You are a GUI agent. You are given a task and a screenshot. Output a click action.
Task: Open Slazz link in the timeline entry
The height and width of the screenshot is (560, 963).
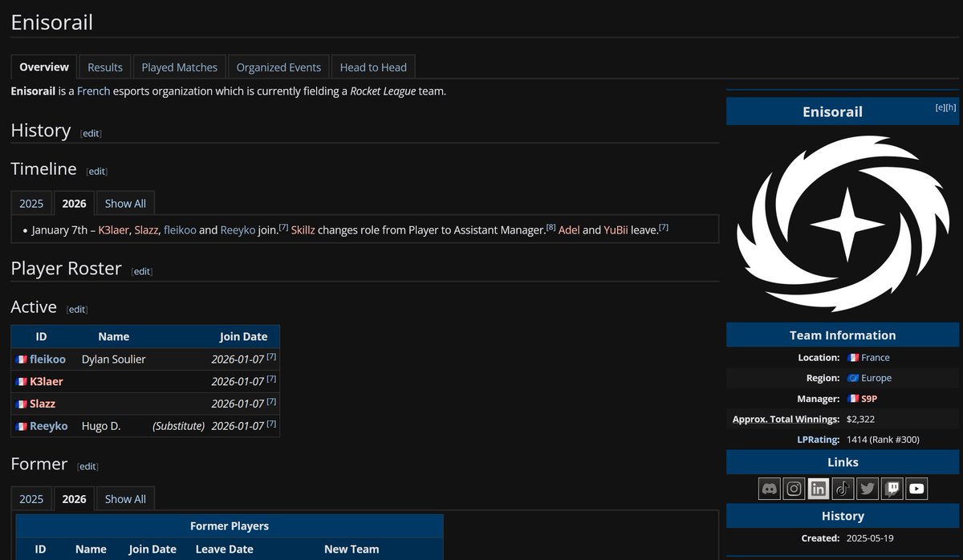(147, 230)
